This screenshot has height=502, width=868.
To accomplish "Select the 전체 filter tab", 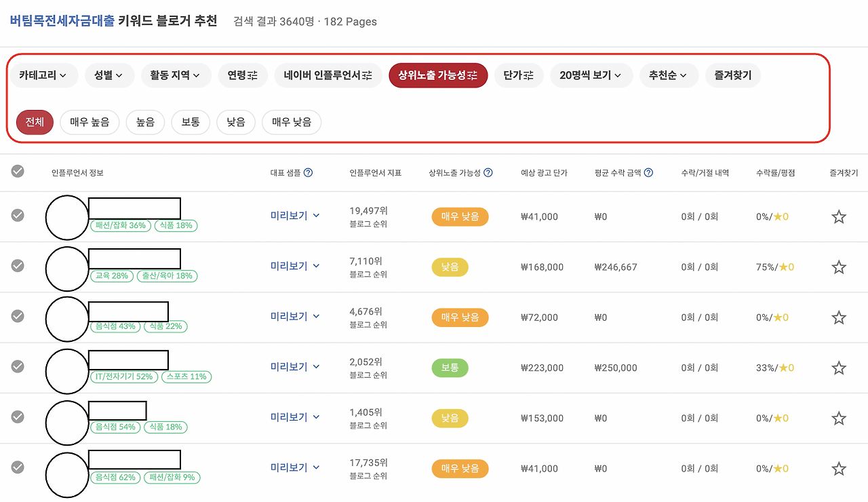I will coord(34,122).
